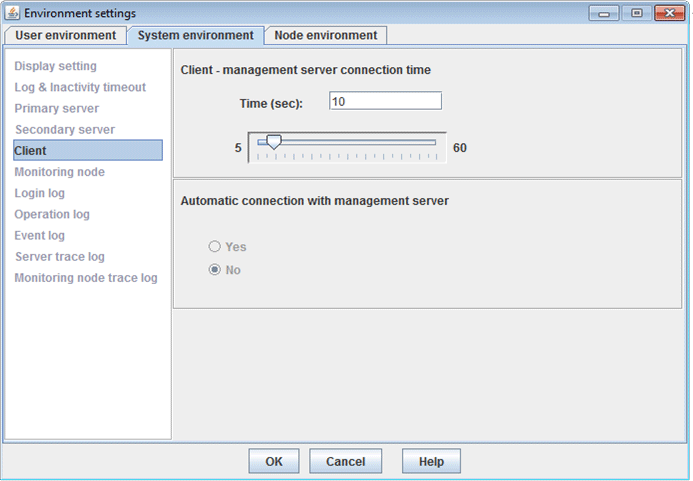Screen dimensions: 693x481
Task: Click the OK button
Action: coord(274,461)
